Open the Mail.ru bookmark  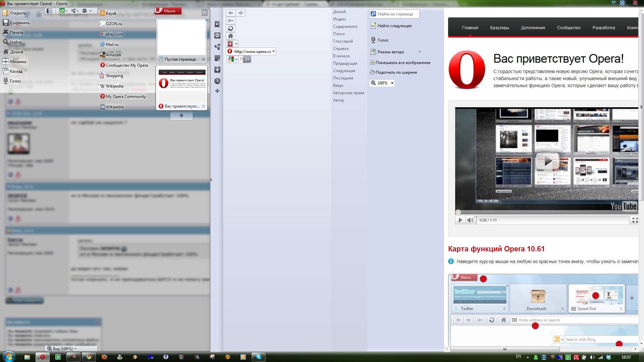[109, 45]
